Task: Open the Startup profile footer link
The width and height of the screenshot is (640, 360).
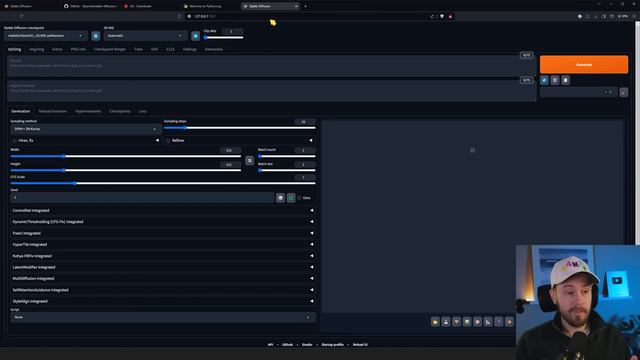Action: tap(332, 344)
